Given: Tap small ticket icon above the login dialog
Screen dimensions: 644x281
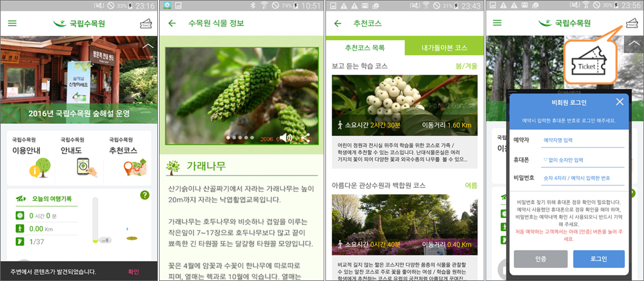Looking at the screenshot, I should coord(632,23).
